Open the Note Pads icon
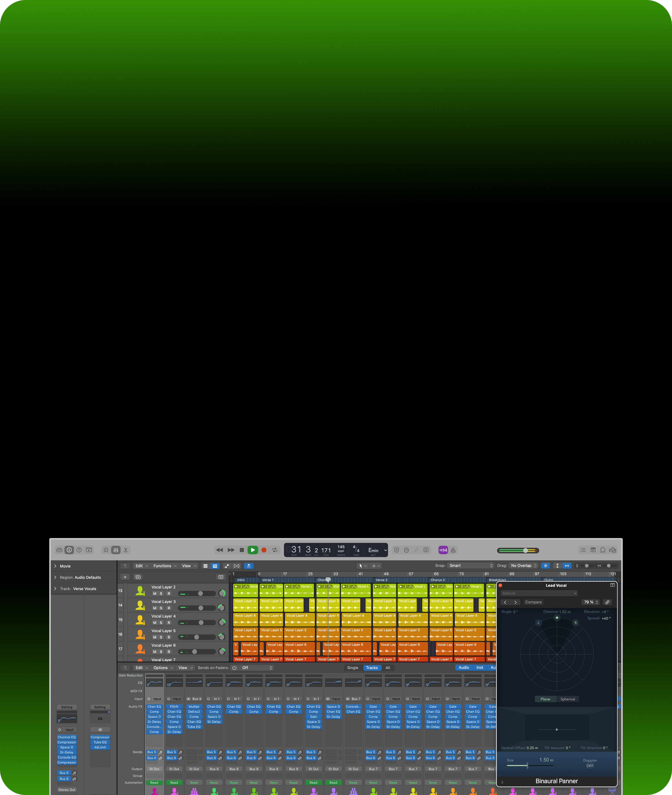 pos(593,550)
